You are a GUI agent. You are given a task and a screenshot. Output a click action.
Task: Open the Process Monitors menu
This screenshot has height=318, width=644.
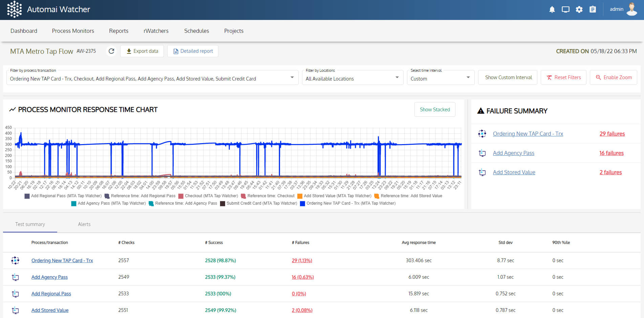point(73,31)
